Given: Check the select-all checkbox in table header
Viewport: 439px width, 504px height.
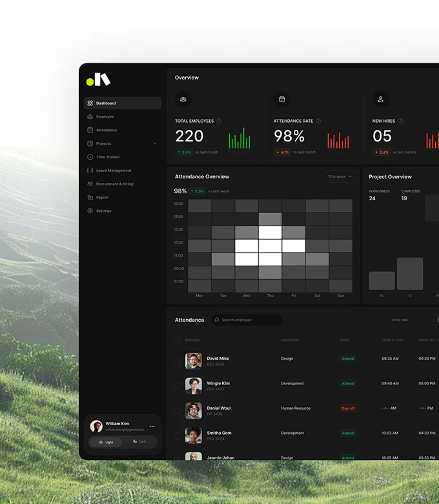Looking at the screenshot, I should (x=177, y=340).
